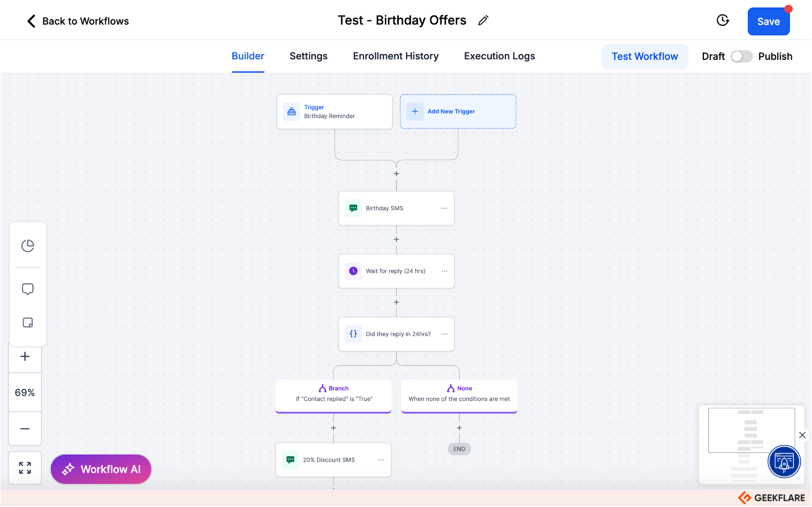Click the Wait clock icon
Image resolution: width=812 pixels, height=507 pixels.
pos(353,271)
